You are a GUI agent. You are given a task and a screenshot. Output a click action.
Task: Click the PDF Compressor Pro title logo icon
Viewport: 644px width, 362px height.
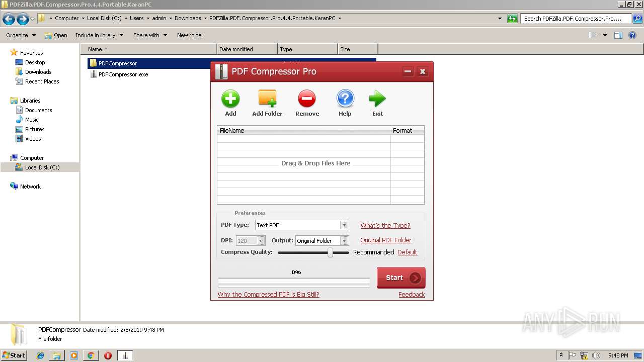[221, 71]
